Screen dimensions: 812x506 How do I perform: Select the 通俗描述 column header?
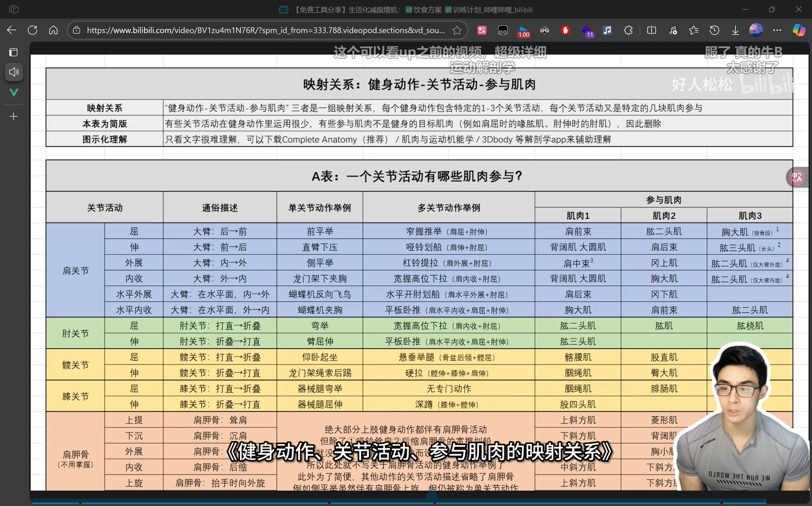point(220,207)
